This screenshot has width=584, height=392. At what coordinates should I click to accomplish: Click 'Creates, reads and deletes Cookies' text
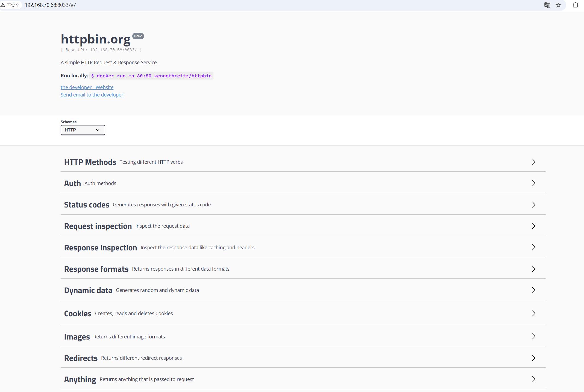pos(134,313)
